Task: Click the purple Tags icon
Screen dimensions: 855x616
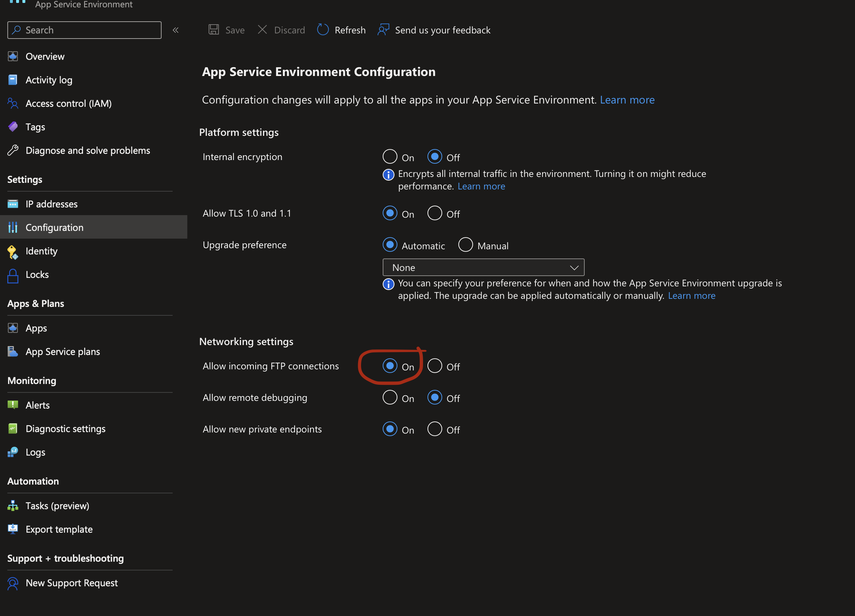Action: pyautogui.click(x=13, y=127)
